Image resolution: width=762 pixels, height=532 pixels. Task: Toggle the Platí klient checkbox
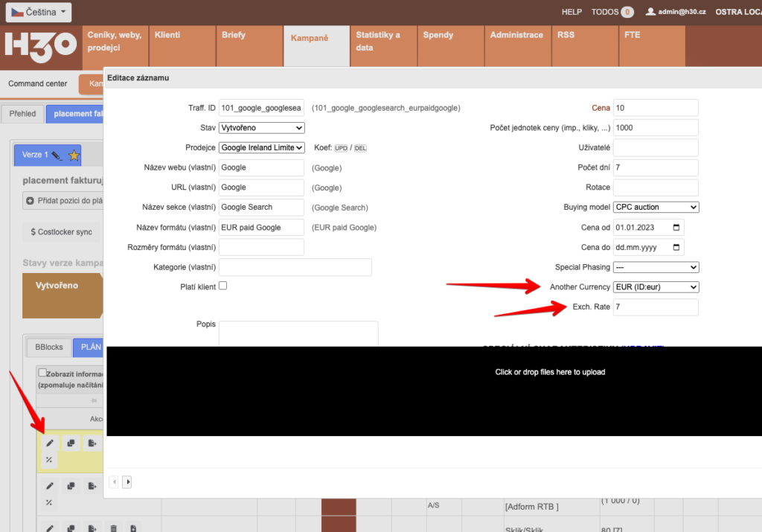[222, 286]
